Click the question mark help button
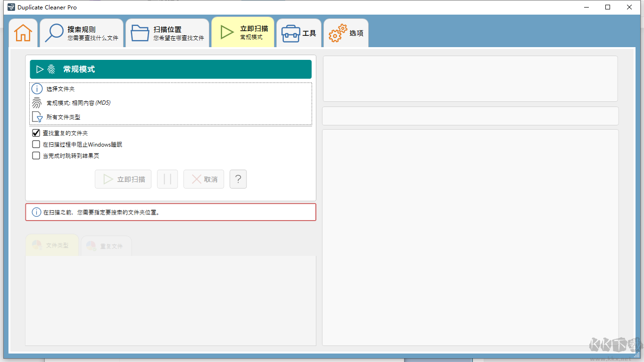Screen dimensions: 644x362 tap(238, 179)
